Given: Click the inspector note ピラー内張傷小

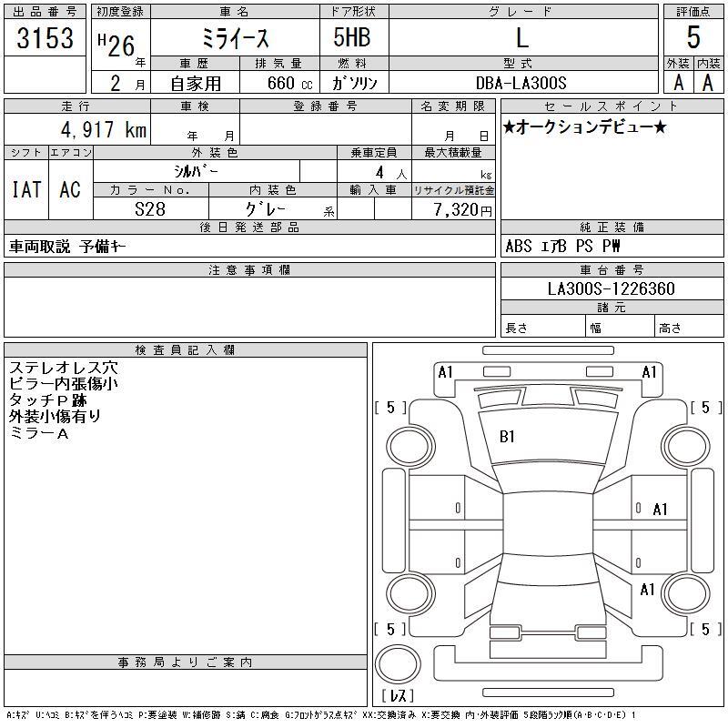Looking at the screenshot, I should tap(63, 384).
